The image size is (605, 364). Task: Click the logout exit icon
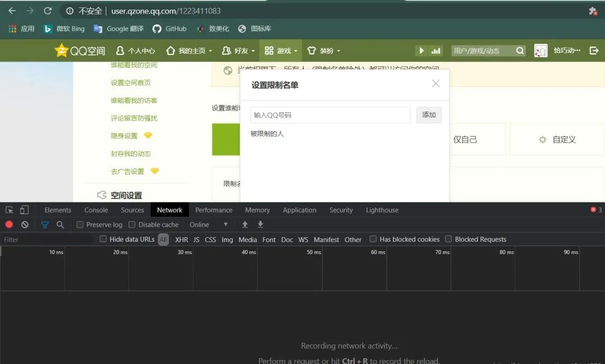click(x=594, y=50)
